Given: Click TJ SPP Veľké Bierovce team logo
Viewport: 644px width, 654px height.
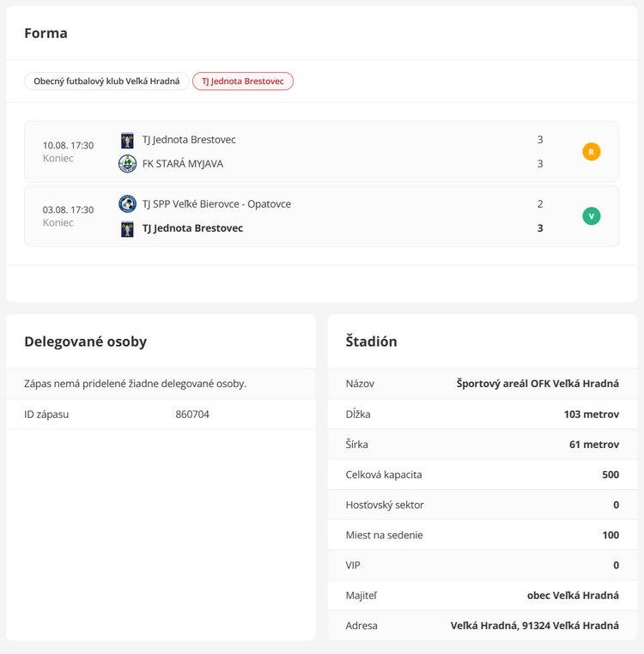Looking at the screenshot, I should 127,204.
